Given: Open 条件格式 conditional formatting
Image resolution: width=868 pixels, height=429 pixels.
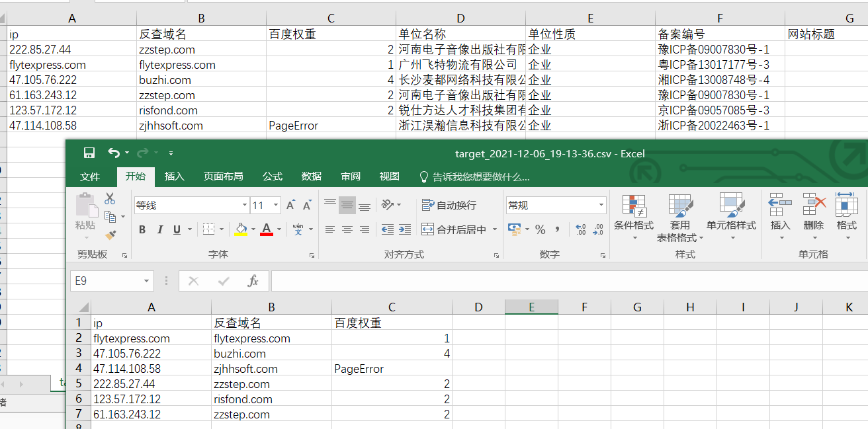Looking at the screenshot, I should pyautogui.click(x=634, y=217).
